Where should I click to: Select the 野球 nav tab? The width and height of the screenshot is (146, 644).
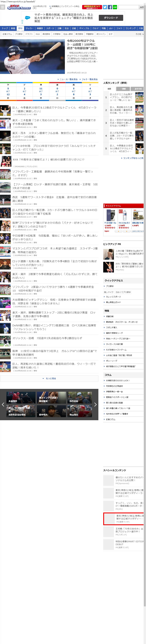tap(20, 28)
